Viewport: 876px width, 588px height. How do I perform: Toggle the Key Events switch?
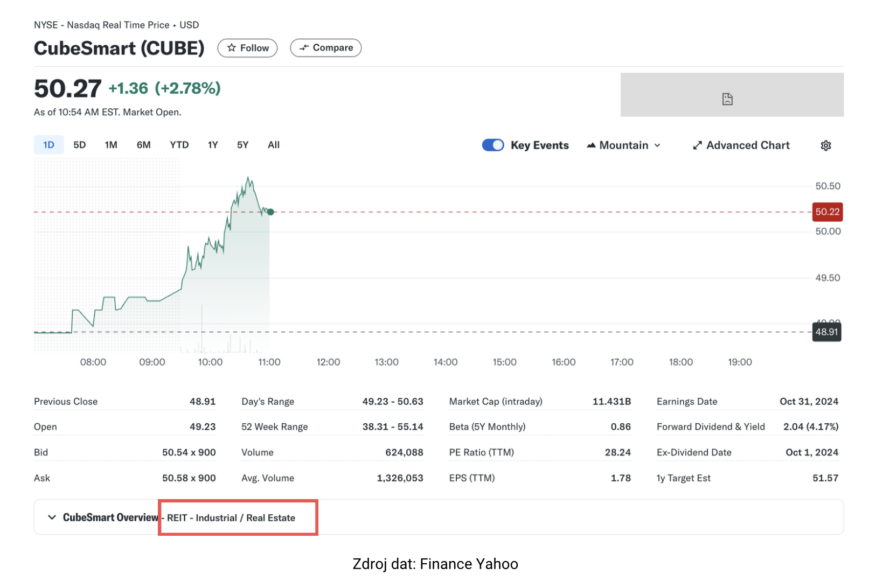click(x=493, y=145)
